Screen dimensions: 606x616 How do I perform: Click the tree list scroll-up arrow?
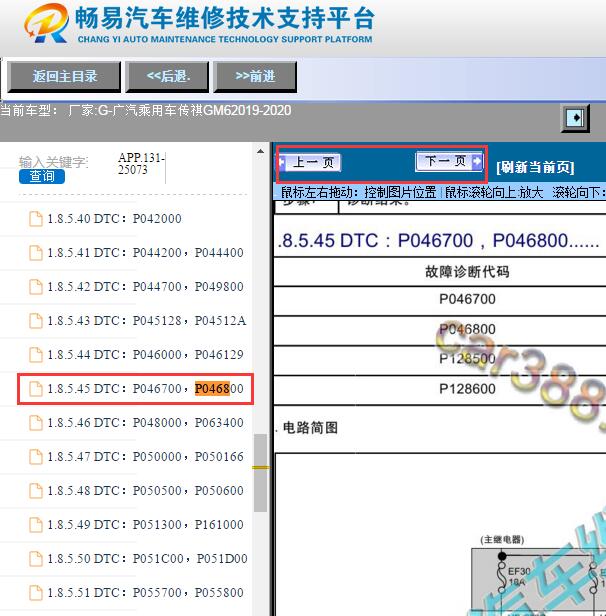tap(260, 151)
